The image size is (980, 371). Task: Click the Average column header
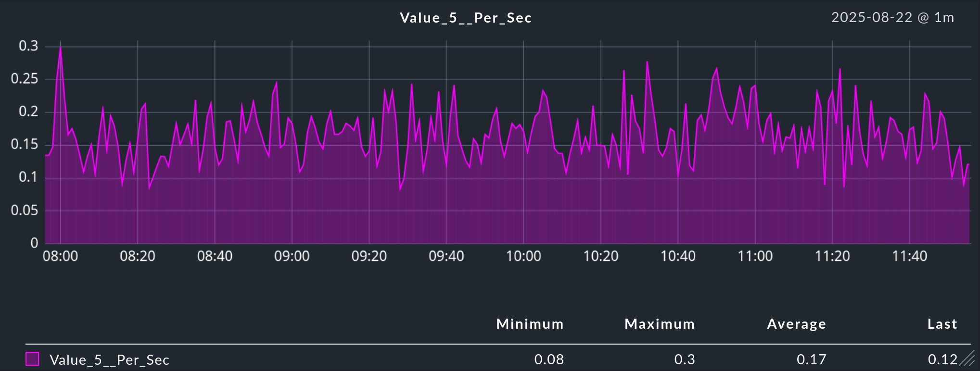click(x=796, y=324)
